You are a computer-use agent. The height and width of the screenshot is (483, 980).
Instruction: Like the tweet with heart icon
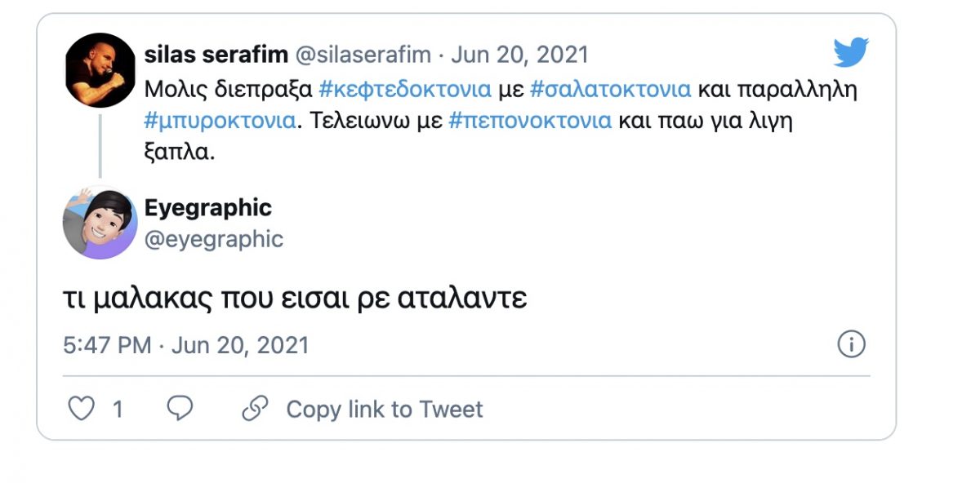[x=81, y=408]
